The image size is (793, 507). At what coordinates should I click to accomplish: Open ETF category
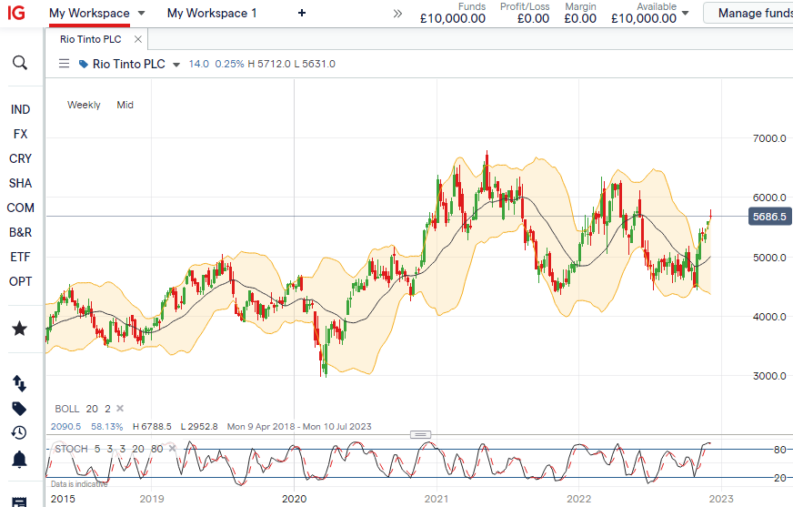[x=20, y=257]
